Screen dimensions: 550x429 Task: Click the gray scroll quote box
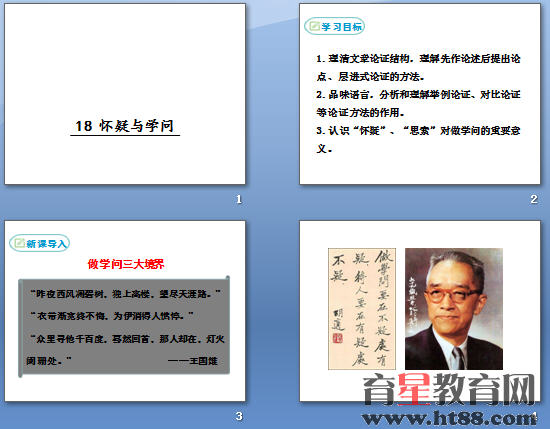[x=124, y=327]
